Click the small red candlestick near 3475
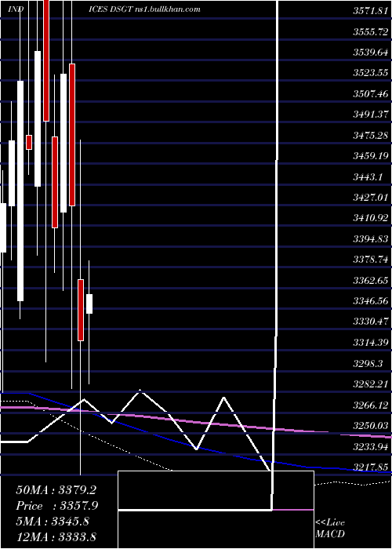Viewport: 392px width, 549px height. [x=29, y=142]
